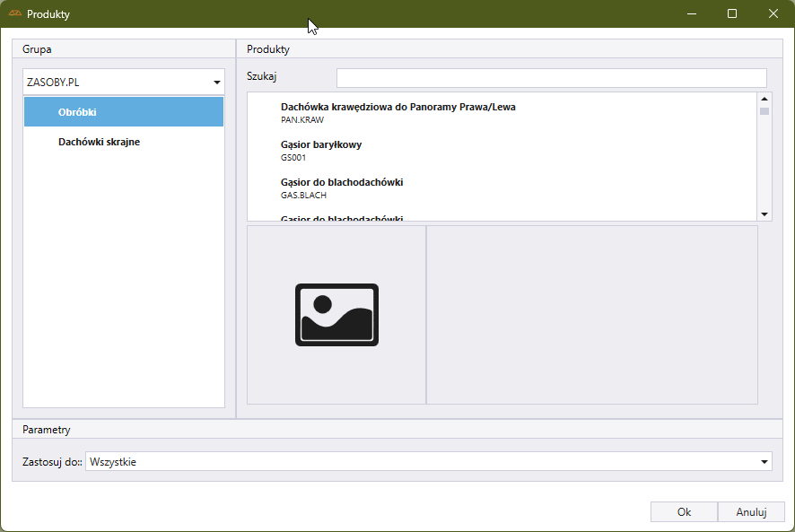Click the product list scroll down arrow
This screenshot has width=795, height=532.
tap(764, 214)
